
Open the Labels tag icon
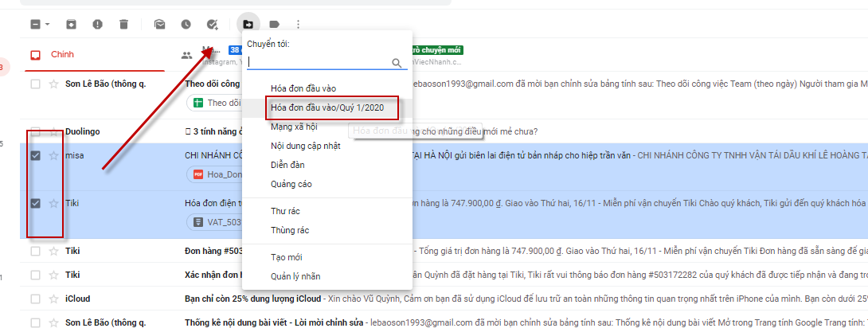pos(274,25)
